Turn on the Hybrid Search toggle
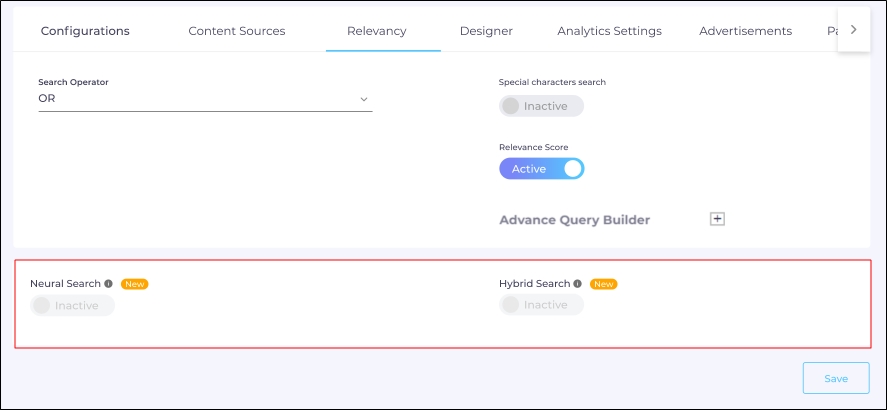887x410 pixels. tap(541, 305)
